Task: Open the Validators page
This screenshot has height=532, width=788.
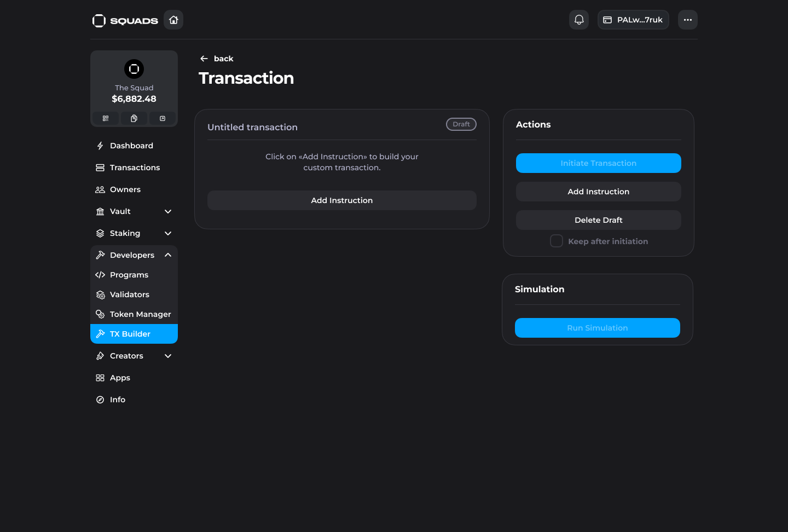Action: [x=130, y=294]
